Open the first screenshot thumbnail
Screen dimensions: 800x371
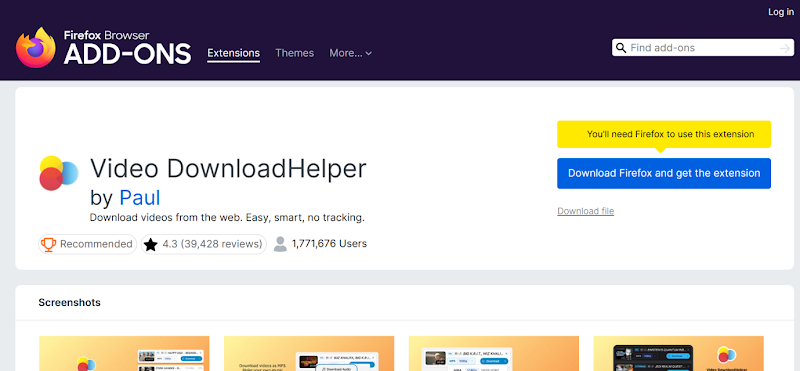point(124,354)
